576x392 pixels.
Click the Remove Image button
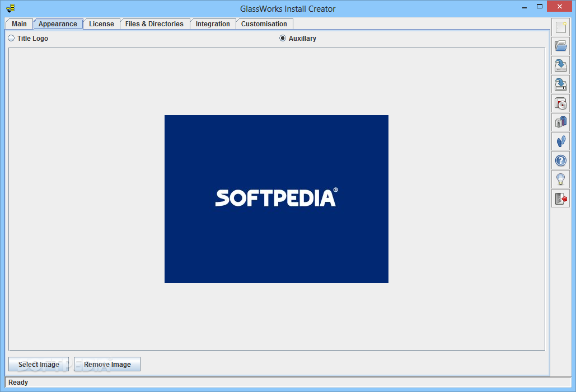coord(107,364)
